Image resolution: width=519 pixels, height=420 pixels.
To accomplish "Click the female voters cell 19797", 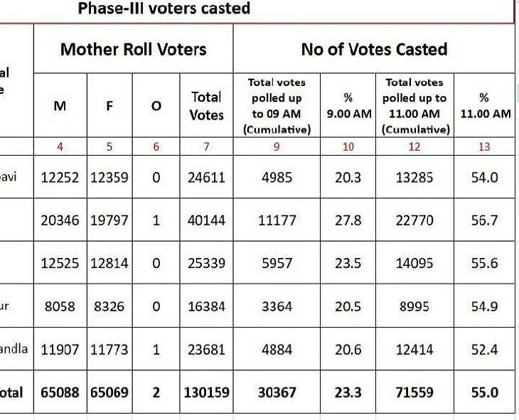I will (x=109, y=220).
